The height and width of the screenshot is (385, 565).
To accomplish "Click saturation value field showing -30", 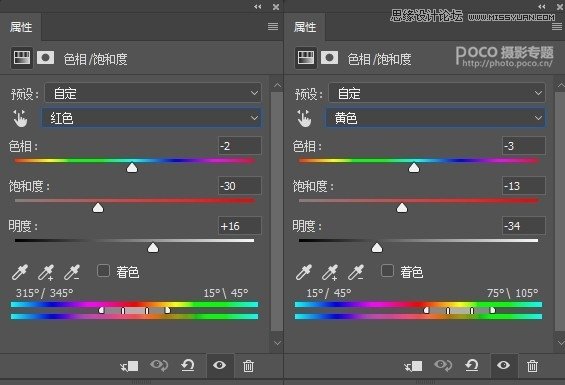I will [x=240, y=186].
